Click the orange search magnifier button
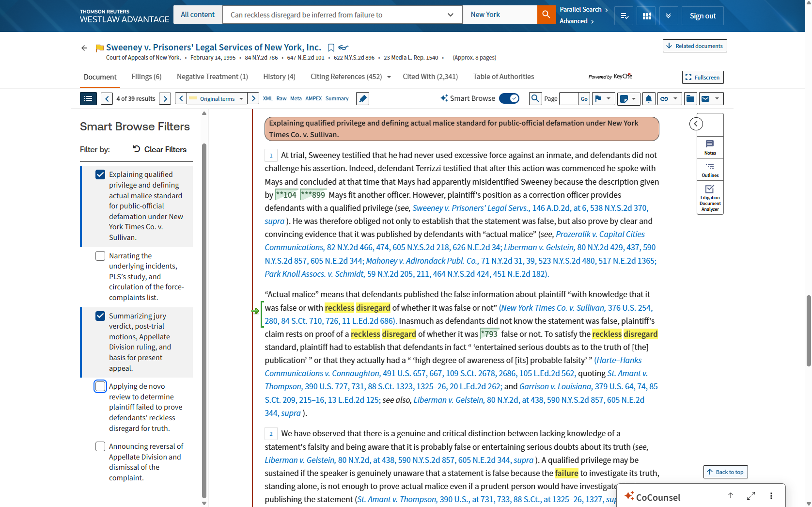The image size is (812, 507). click(546, 15)
